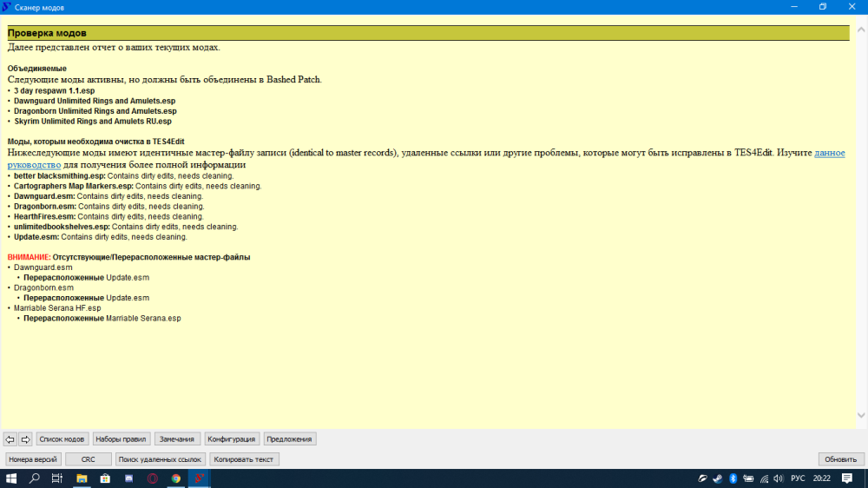
Task: Click Объединяемые section heading
Action: coord(37,69)
